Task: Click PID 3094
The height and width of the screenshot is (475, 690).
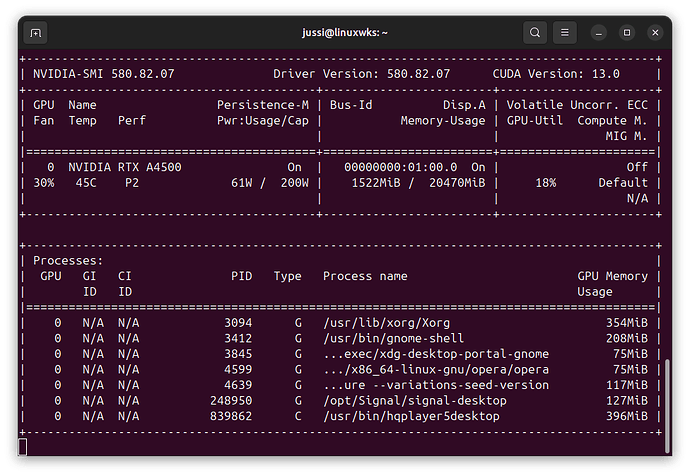Action: coord(238,323)
